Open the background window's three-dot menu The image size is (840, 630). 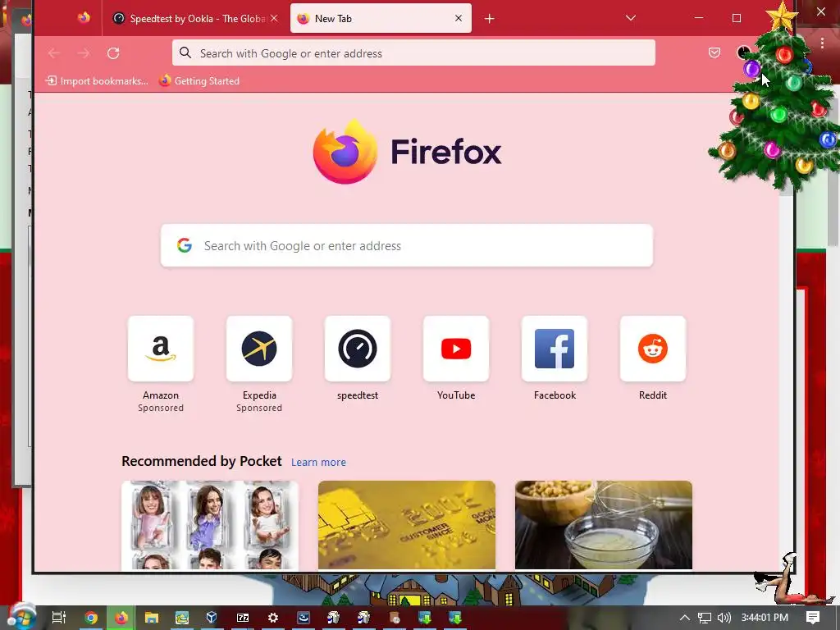click(x=822, y=43)
